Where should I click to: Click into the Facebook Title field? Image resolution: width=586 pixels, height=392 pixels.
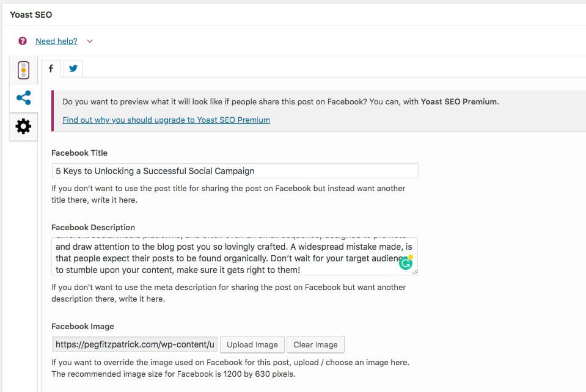[235, 170]
